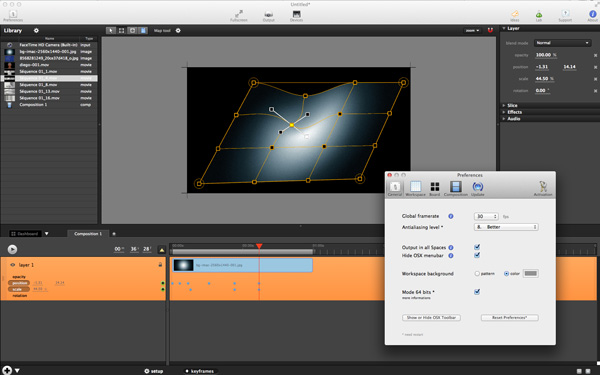Expand the Effects section
The height and width of the screenshot is (375, 600).
514,112
